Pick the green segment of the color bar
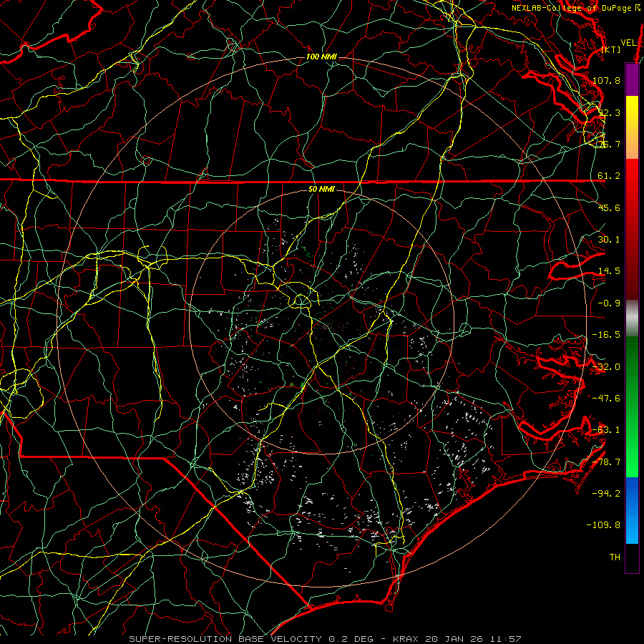This screenshot has height=644, width=644. click(632, 406)
